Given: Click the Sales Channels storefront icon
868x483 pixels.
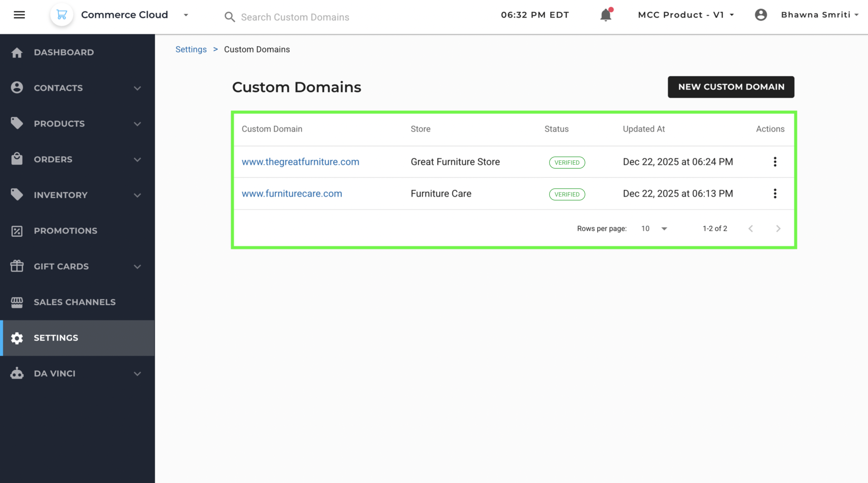Looking at the screenshot, I should click(17, 302).
